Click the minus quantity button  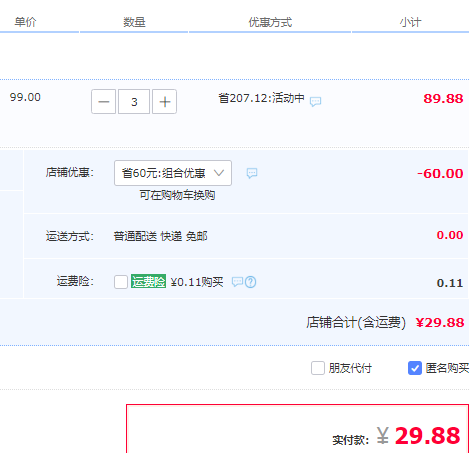104,102
